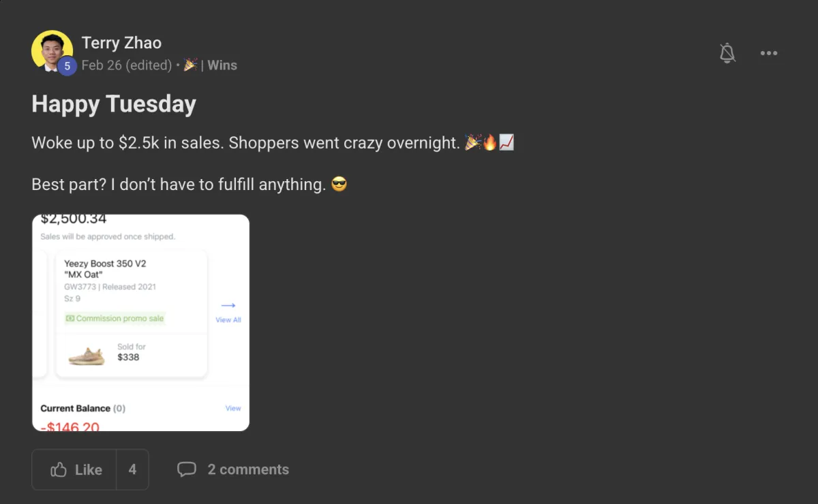Viewport: 818px width, 504px height.
Task: Click the party popper icon beside Wins
Action: pyautogui.click(x=190, y=65)
